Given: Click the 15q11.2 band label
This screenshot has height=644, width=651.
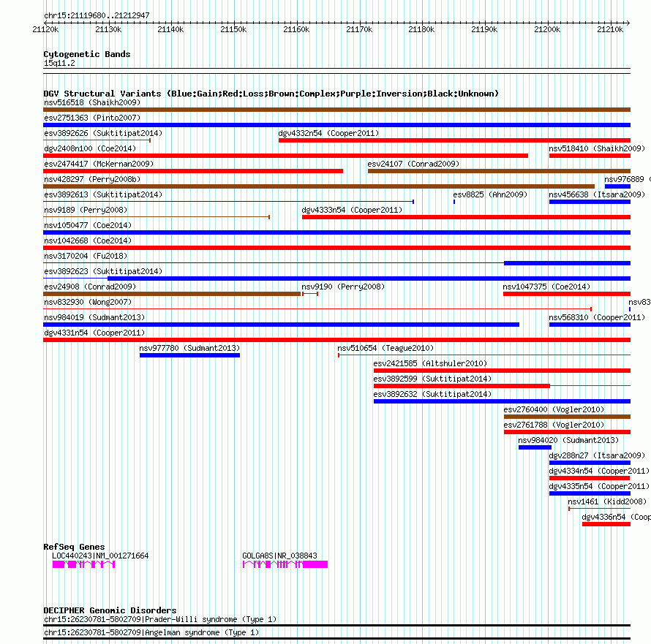Looking at the screenshot, I should [x=59, y=63].
